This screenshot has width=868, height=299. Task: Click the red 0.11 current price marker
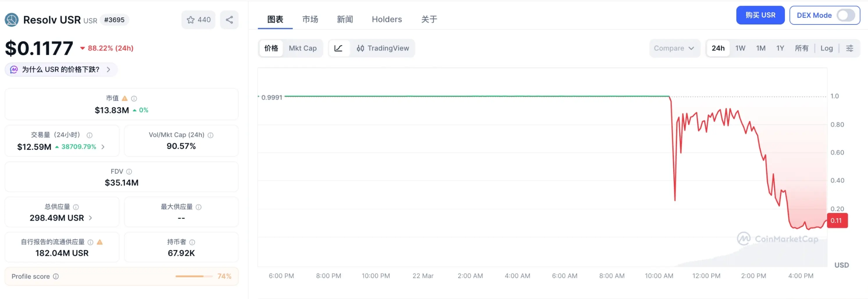tap(837, 221)
